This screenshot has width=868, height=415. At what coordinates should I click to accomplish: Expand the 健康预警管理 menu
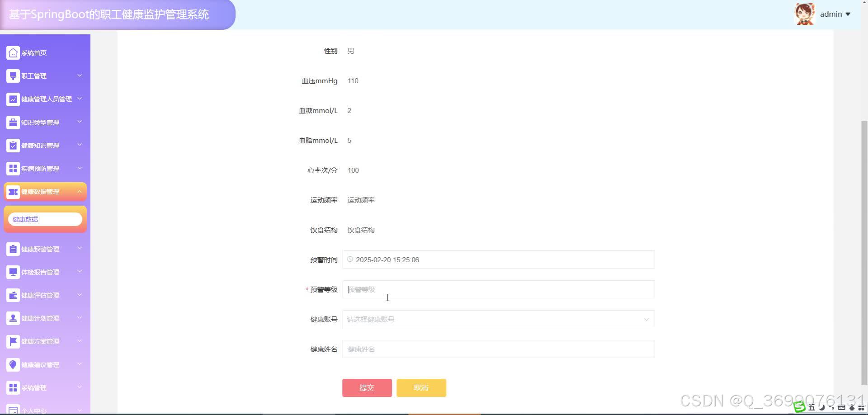[x=45, y=249]
